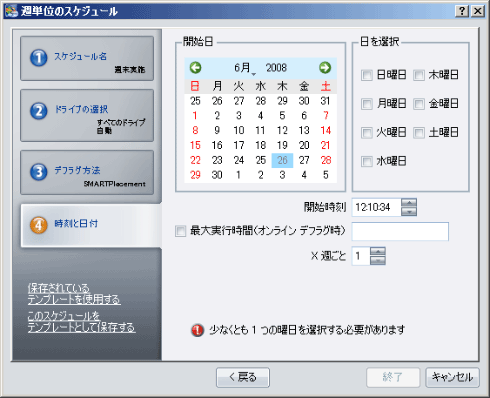Enable the 火曜日 checkbox
The image size is (490, 398).
[367, 133]
